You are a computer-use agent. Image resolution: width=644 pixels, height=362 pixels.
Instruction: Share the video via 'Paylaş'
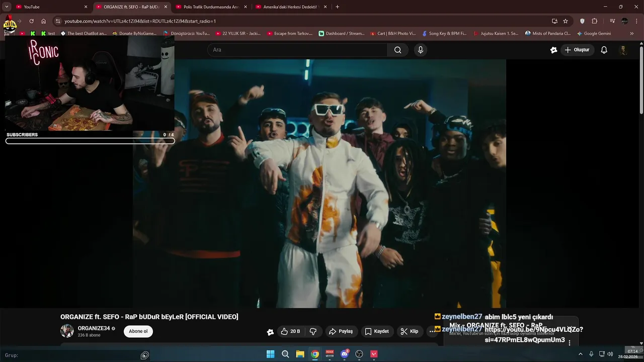tap(341, 331)
